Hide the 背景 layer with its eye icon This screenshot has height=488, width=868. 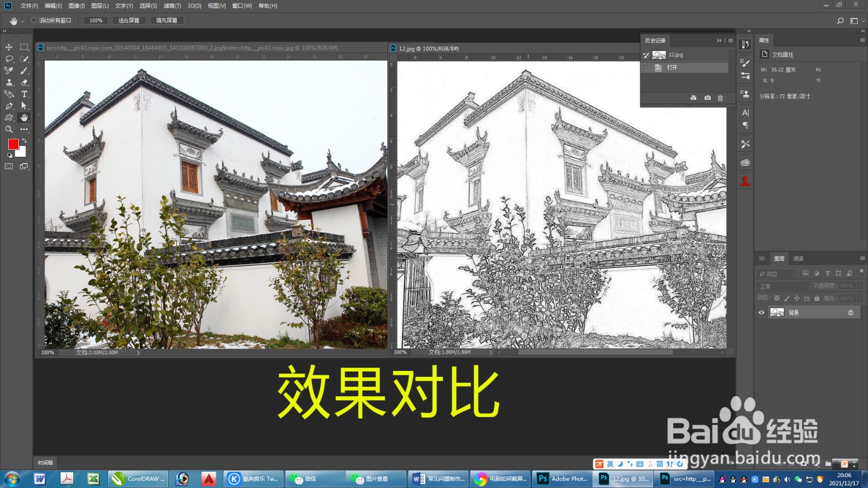762,312
